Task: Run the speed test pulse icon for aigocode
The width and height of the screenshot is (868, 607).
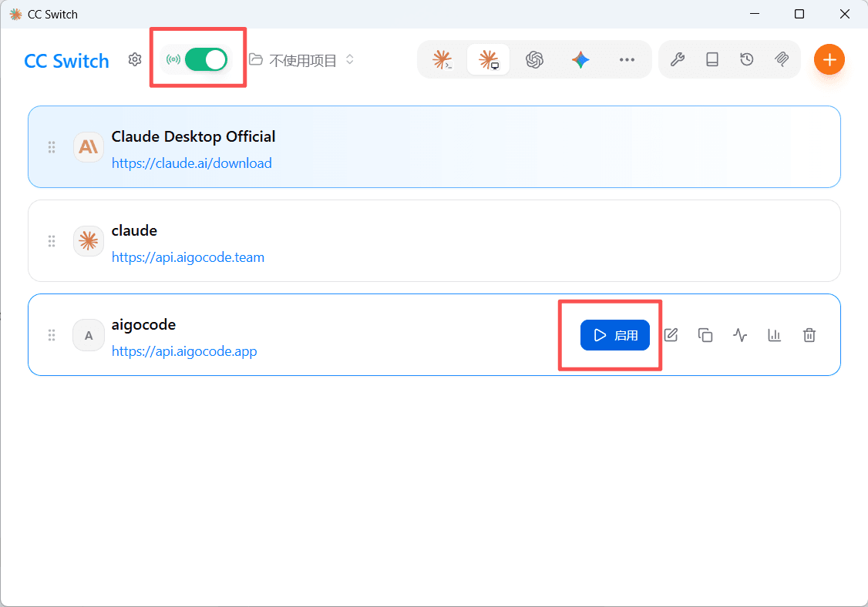Action: pos(740,335)
